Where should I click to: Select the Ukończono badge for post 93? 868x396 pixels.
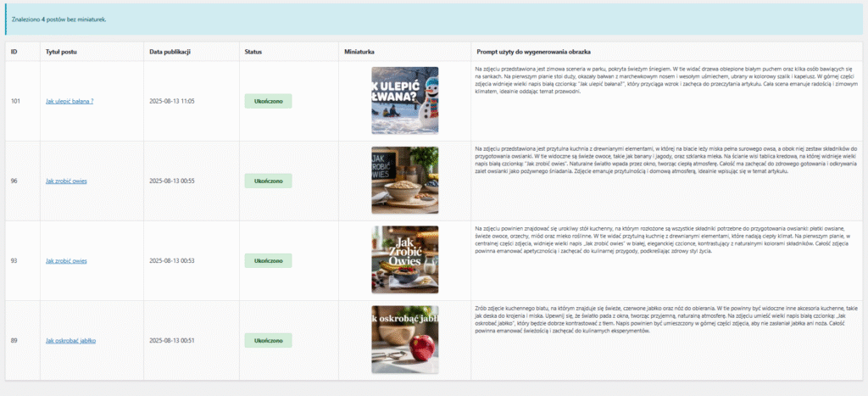coord(268,260)
